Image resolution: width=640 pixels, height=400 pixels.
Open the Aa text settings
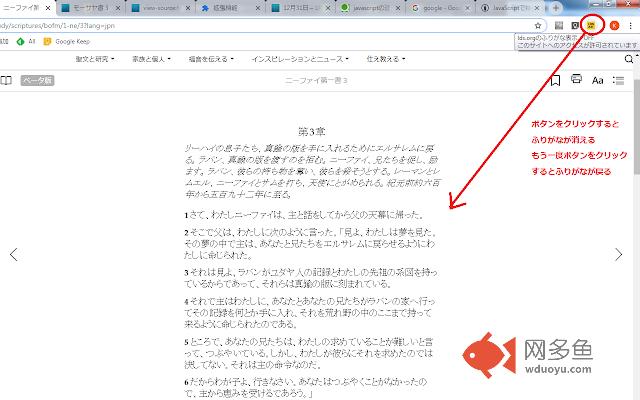[x=598, y=80]
